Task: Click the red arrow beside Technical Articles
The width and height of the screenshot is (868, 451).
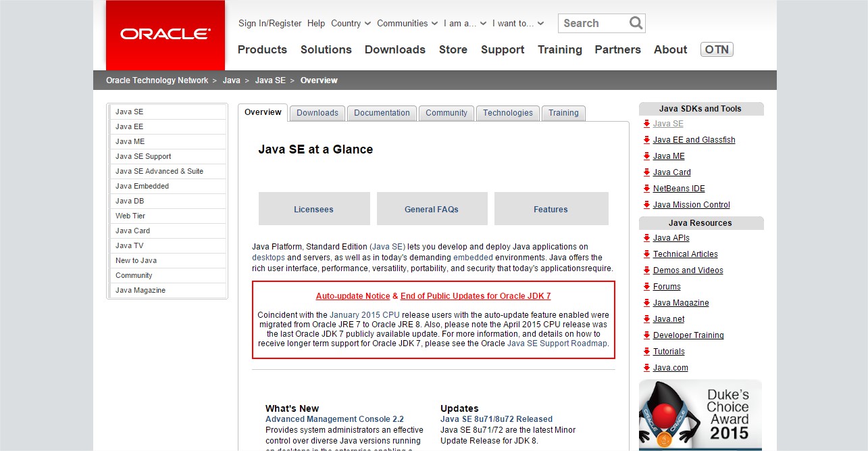Action: [646, 254]
